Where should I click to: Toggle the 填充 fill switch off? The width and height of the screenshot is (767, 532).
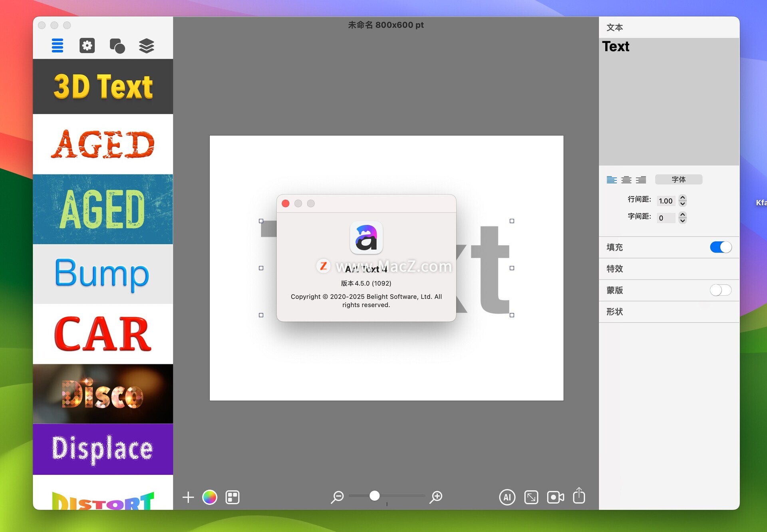pyautogui.click(x=721, y=247)
